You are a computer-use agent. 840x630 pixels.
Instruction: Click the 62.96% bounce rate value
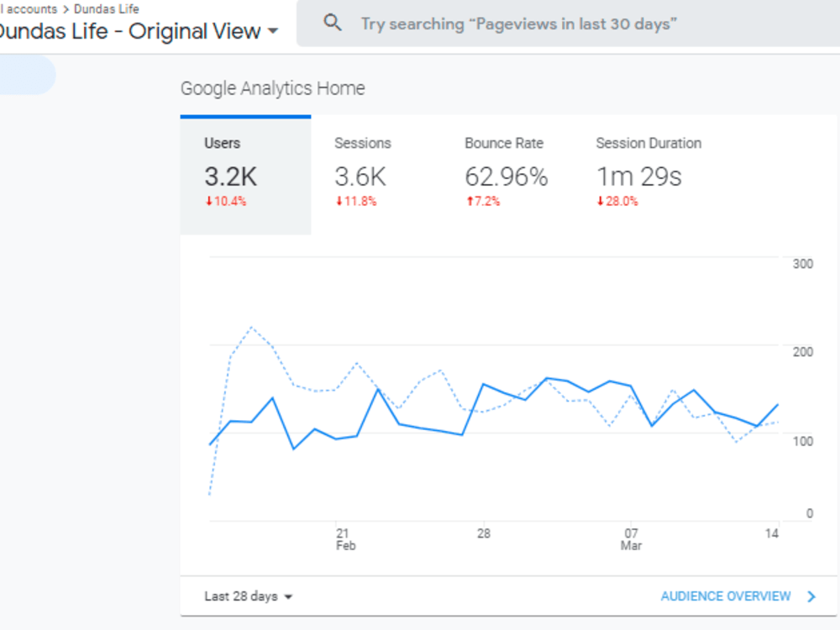click(507, 176)
